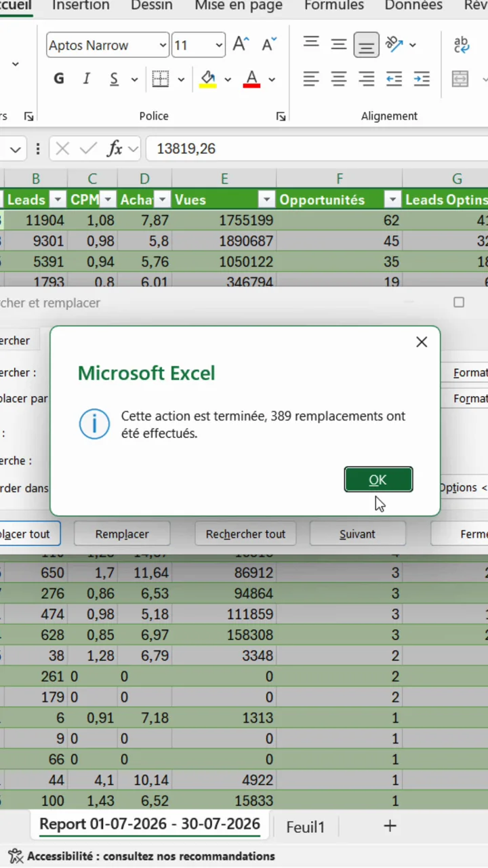Click Remplacer button in Find dialog
The image size is (488, 868).
tap(122, 534)
